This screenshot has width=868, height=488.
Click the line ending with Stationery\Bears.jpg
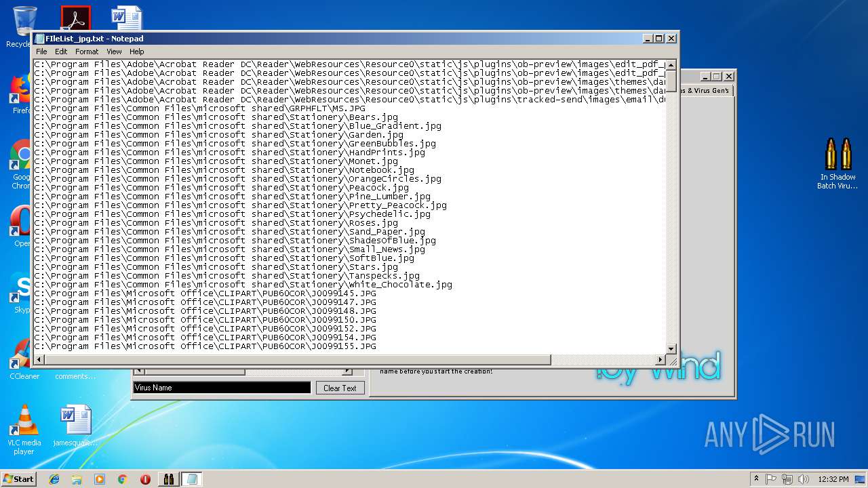click(x=216, y=117)
